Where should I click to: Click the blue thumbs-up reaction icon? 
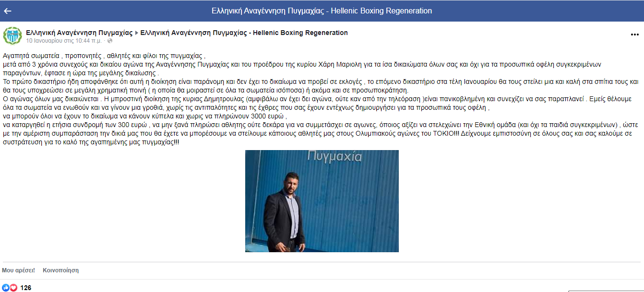click(6, 288)
